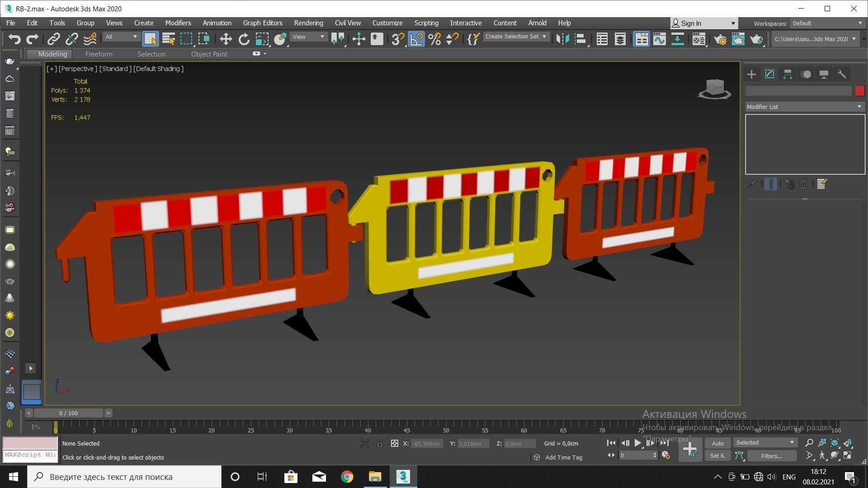868x488 pixels.
Task: Click the Redo arrow icon
Action: click(32, 39)
